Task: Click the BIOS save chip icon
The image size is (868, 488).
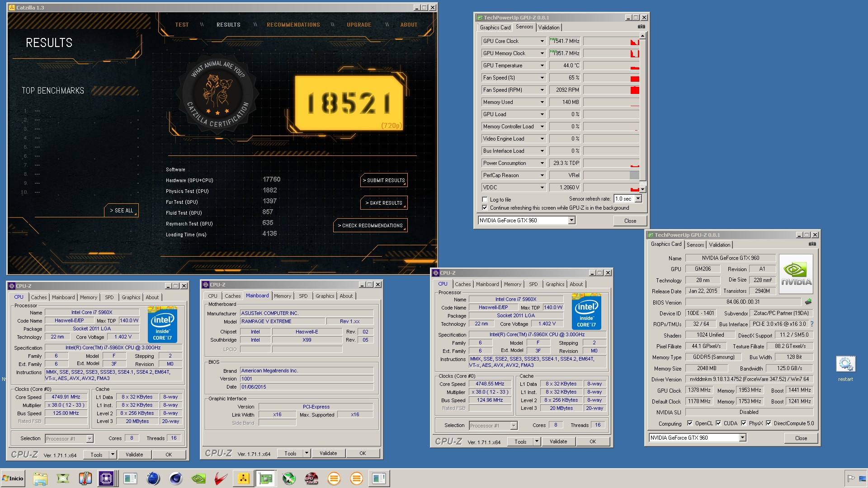Action: [808, 301]
